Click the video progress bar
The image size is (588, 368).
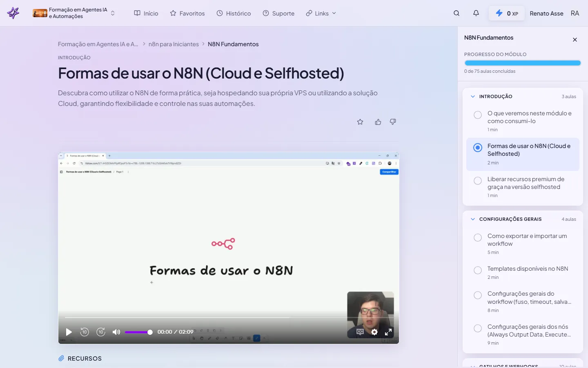pos(229,317)
